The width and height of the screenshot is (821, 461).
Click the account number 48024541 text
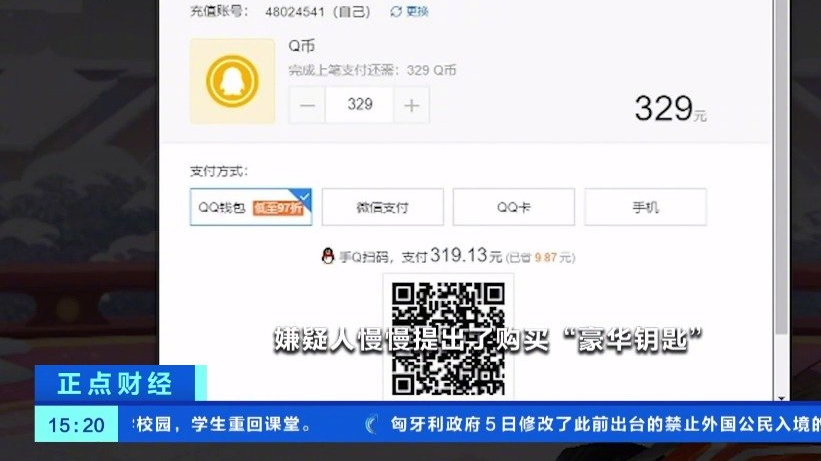pos(295,12)
